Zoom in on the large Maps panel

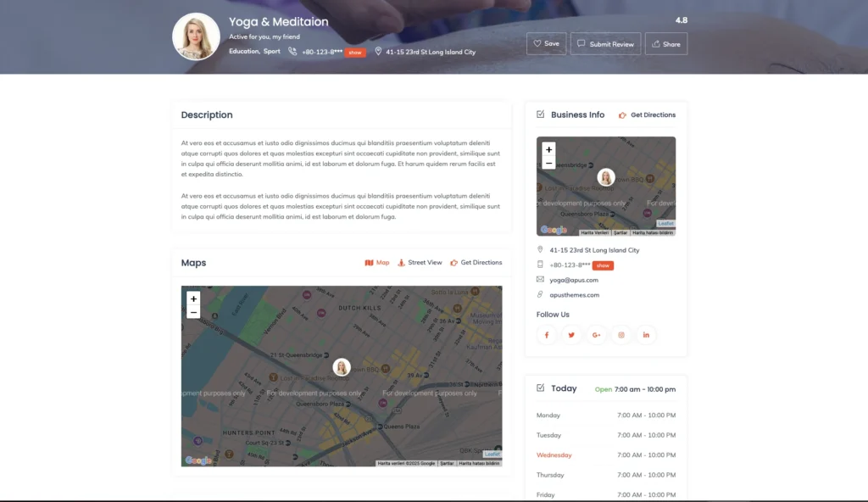coord(193,298)
